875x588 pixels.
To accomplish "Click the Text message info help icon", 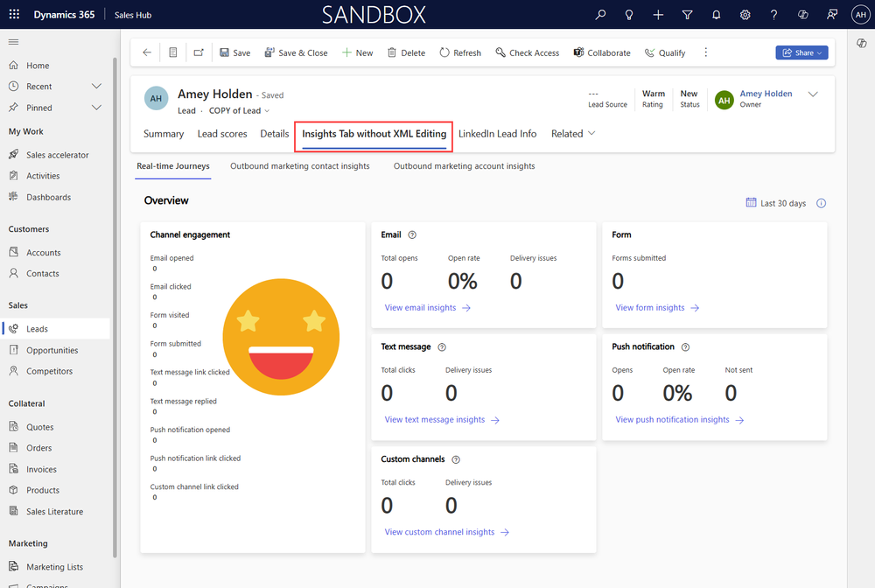I will pyautogui.click(x=442, y=347).
